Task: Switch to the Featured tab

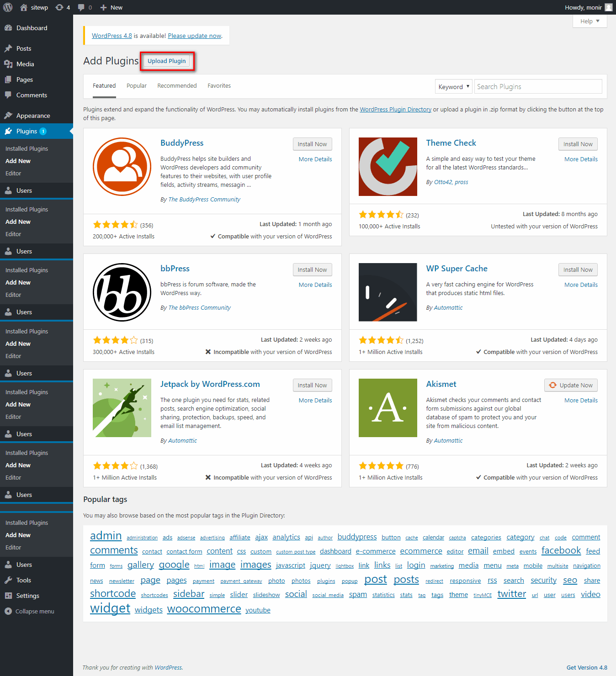Action: point(104,86)
